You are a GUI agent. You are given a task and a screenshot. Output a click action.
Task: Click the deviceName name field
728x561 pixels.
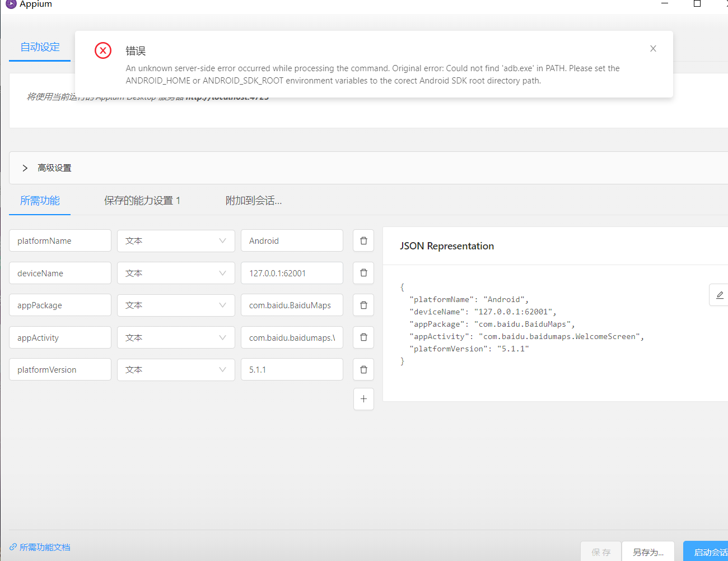click(x=60, y=273)
